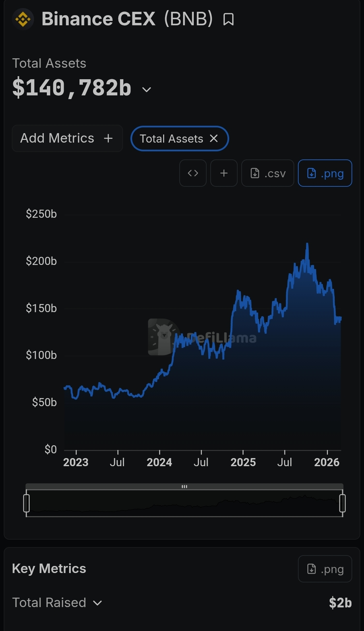The height and width of the screenshot is (631, 364).
Task: Open the embed code icon button
Action: pyautogui.click(x=193, y=173)
